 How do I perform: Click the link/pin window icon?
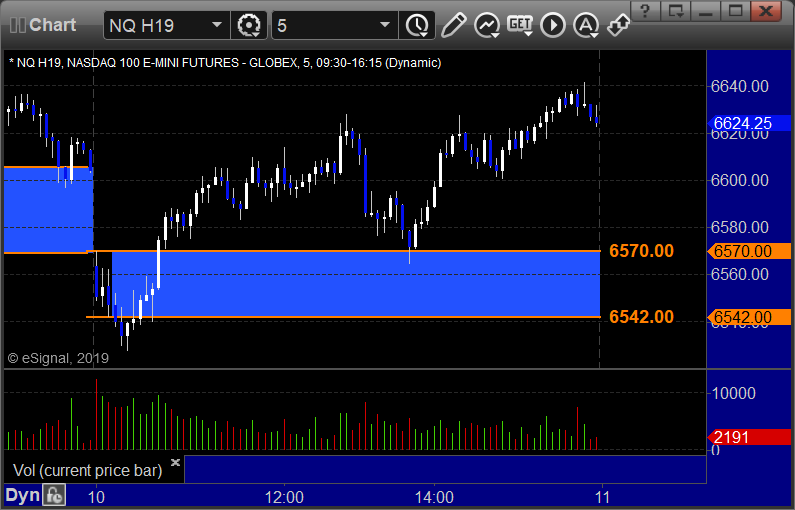click(x=619, y=25)
